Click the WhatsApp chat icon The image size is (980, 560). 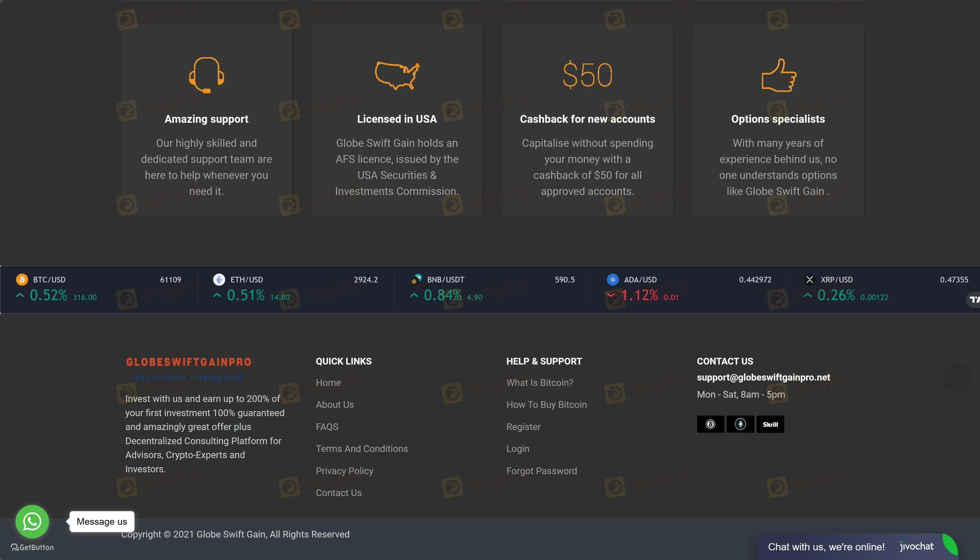point(32,521)
